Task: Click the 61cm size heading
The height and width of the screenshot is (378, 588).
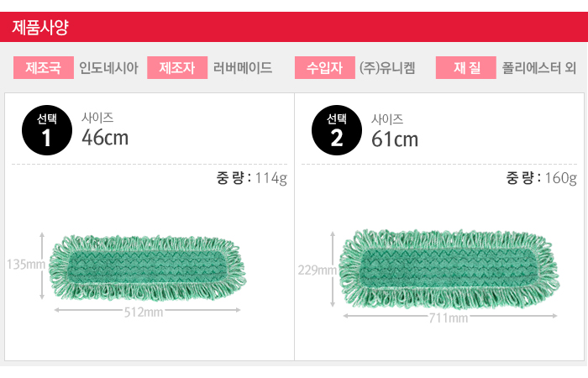Action: point(395,139)
